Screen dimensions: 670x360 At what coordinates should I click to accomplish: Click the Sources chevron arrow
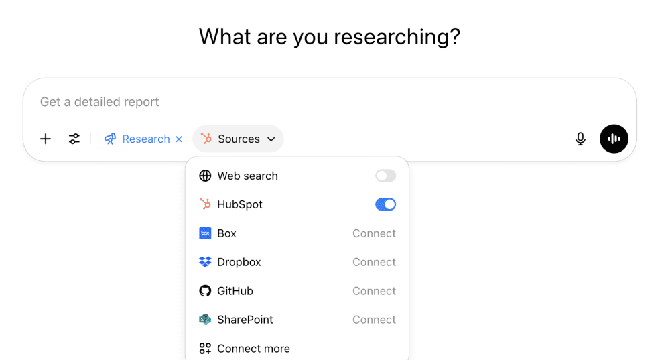tap(271, 139)
